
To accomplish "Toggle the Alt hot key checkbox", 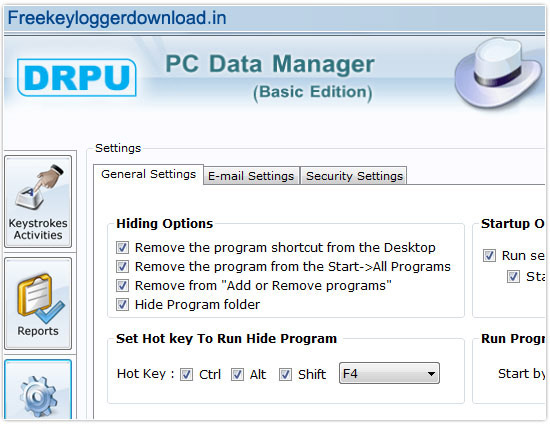I will (x=237, y=375).
